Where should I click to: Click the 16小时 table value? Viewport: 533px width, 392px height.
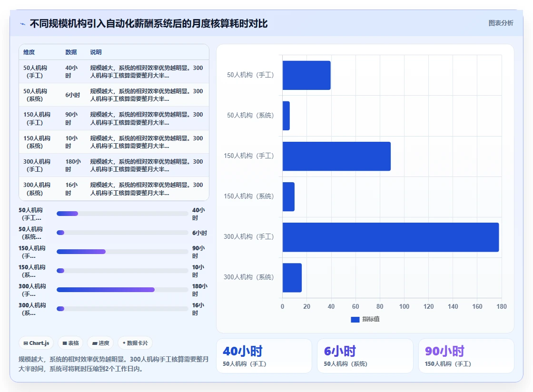pyautogui.click(x=72, y=189)
